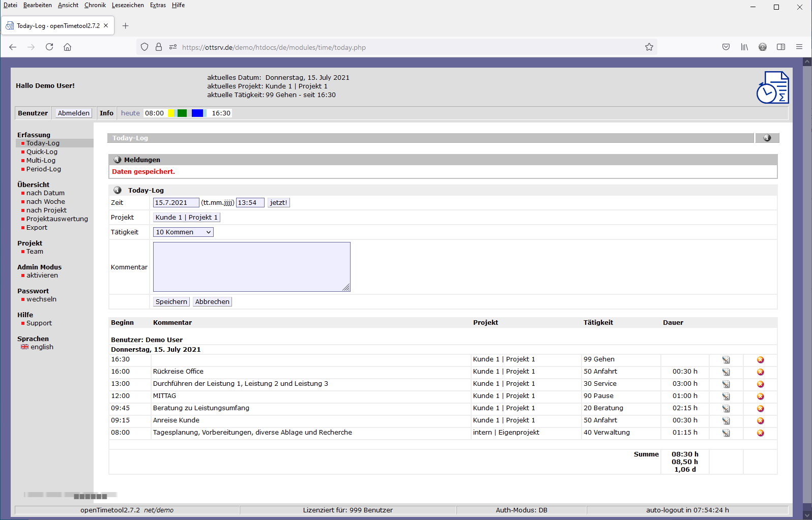The height and width of the screenshot is (520, 812).
Task: Click the jetzt! button
Action: point(278,203)
